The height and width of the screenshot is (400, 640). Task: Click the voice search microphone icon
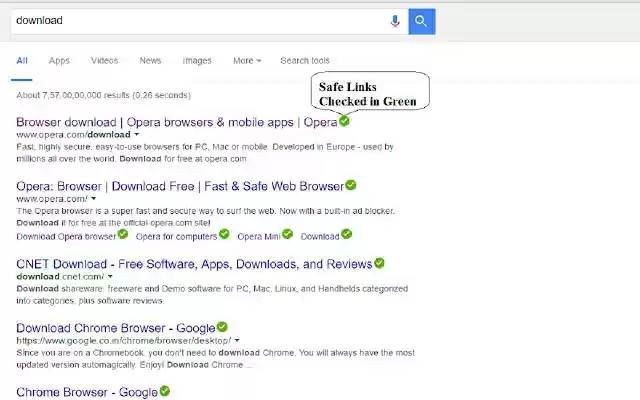coord(395,21)
